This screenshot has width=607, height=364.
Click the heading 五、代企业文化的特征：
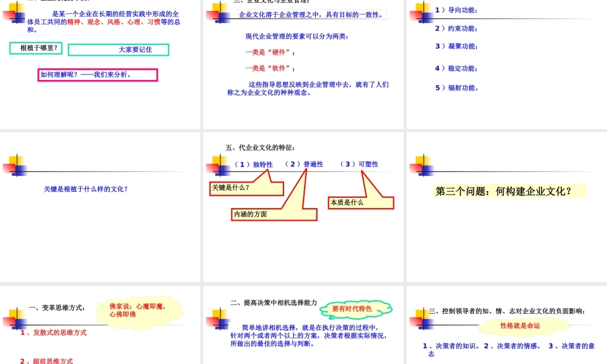260,147
